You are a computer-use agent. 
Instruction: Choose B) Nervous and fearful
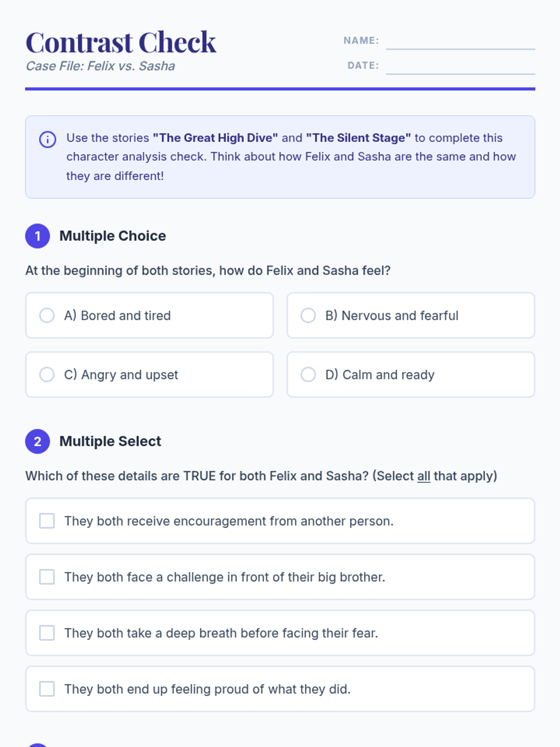tap(411, 316)
